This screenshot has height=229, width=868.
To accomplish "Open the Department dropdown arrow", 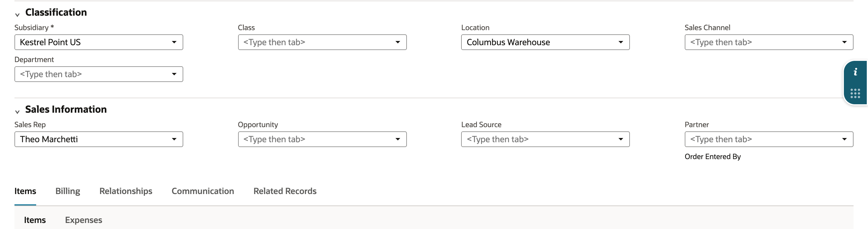I will (174, 74).
